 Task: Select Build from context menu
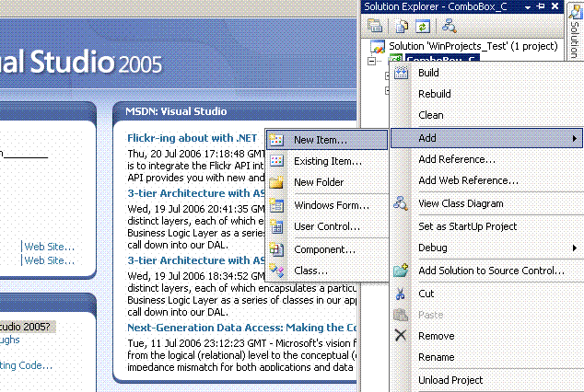(486, 73)
